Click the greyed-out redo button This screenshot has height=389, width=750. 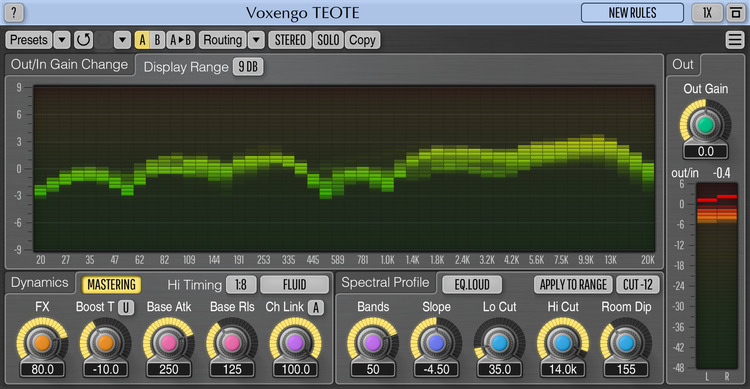(x=103, y=40)
